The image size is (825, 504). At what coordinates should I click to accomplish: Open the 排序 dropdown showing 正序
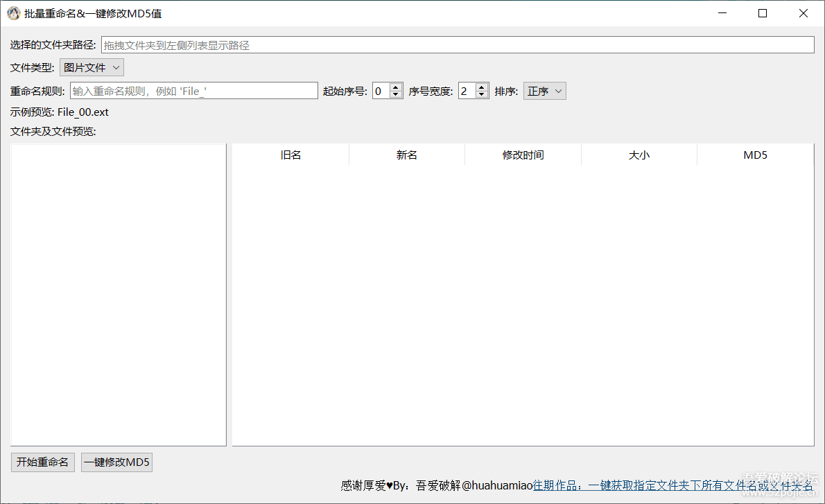(x=544, y=92)
